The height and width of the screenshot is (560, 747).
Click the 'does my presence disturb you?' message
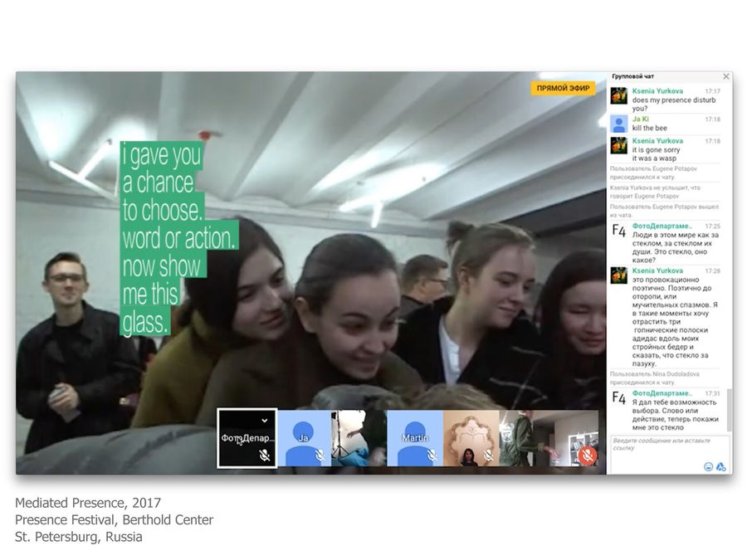(674, 105)
